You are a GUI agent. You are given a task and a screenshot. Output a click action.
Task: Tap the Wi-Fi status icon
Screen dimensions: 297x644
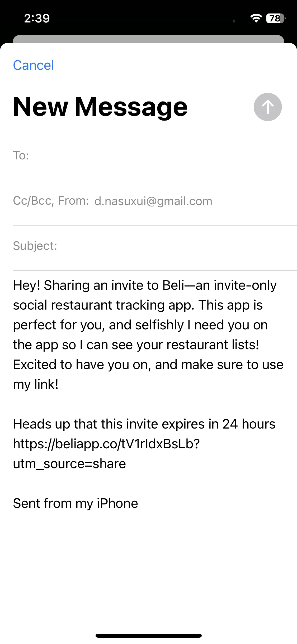tap(256, 18)
